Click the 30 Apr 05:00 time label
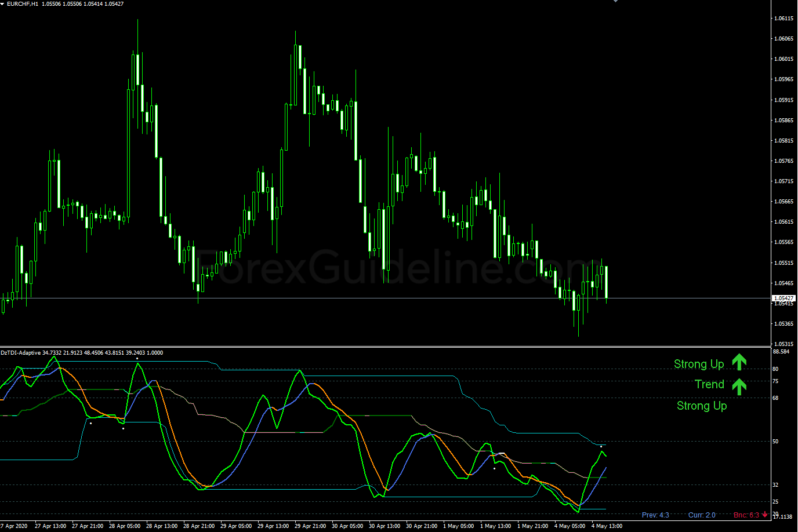Image resolution: width=798 pixels, height=532 pixels. 347,526
